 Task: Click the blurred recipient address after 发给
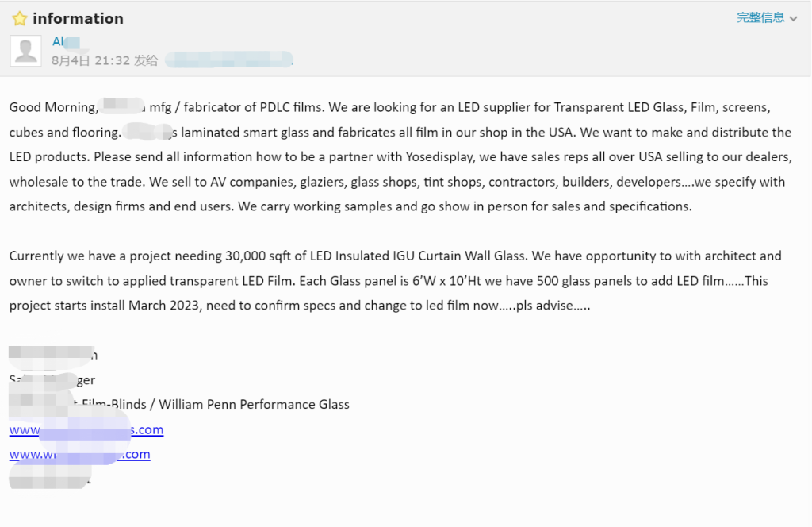click(x=229, y=60)
